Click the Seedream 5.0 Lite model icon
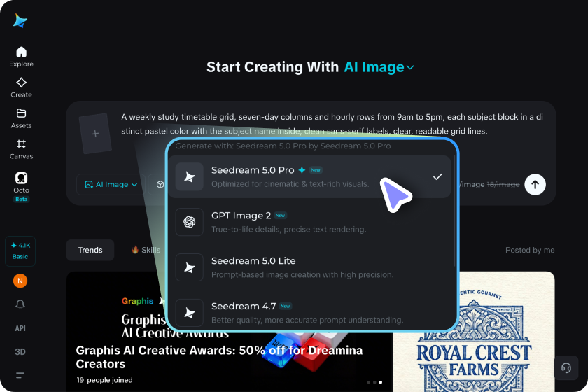 (x=190, y=267)
